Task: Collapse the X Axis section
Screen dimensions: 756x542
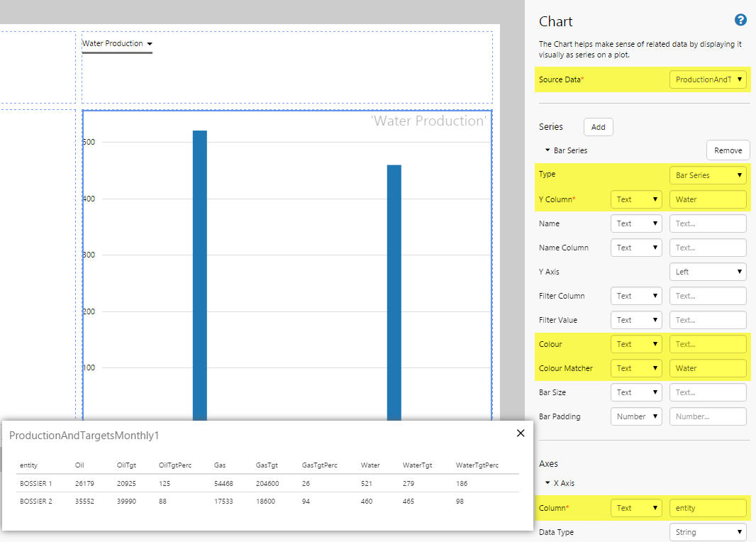Action: 548,483
